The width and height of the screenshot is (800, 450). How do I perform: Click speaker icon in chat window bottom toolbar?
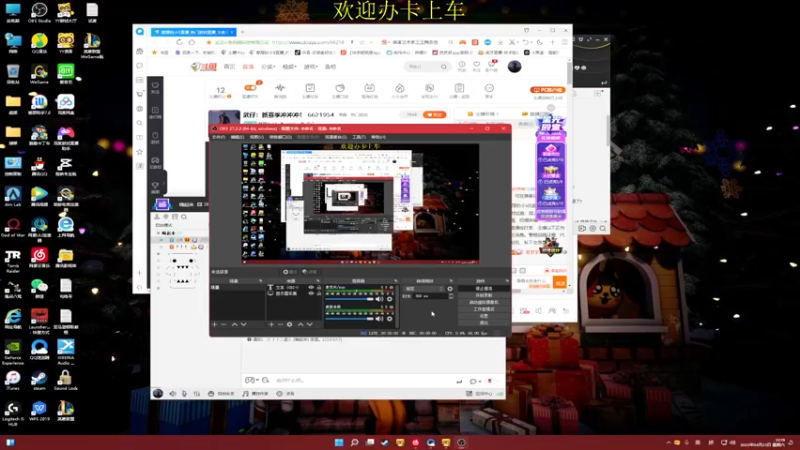point(172,393)
